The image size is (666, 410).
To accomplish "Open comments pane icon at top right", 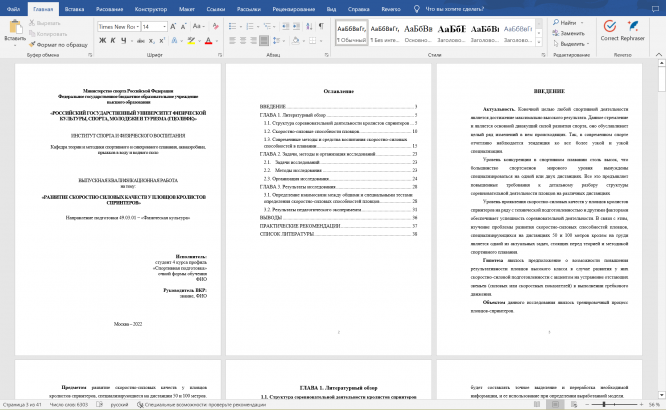I will coord(655,8).
